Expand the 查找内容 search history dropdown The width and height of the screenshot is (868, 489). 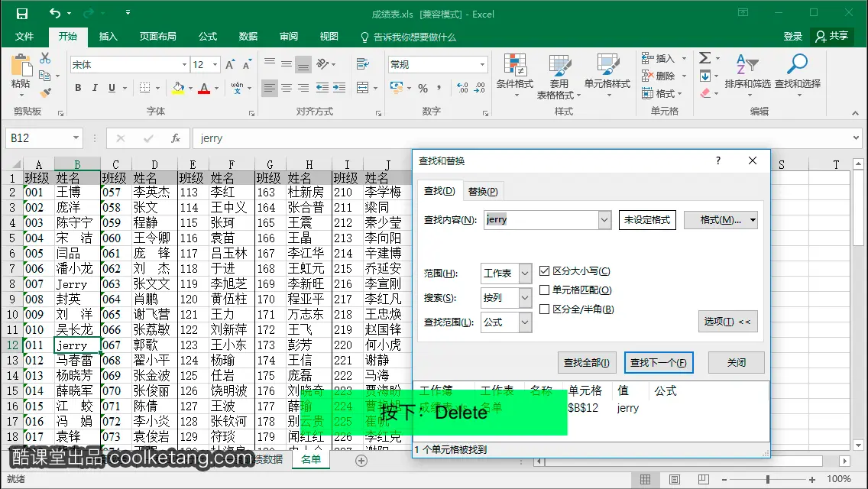[604, 220]
